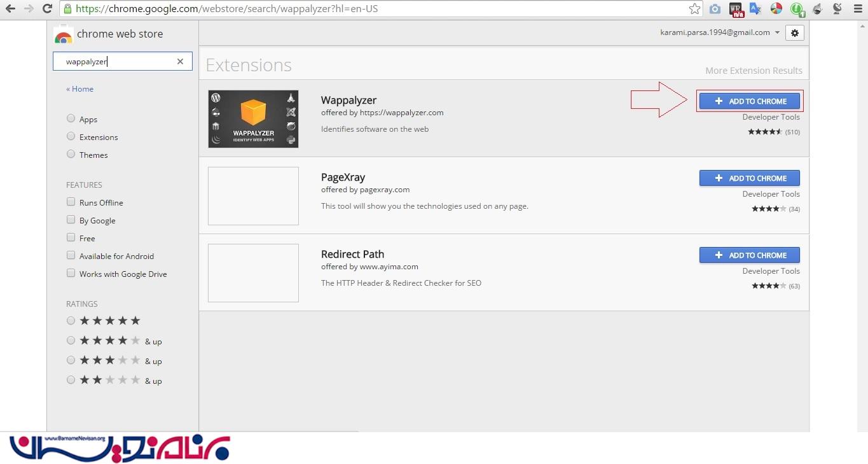Choose three stars & up rating
The height and width of the screenshot is (464, 868).
[71, 360]
